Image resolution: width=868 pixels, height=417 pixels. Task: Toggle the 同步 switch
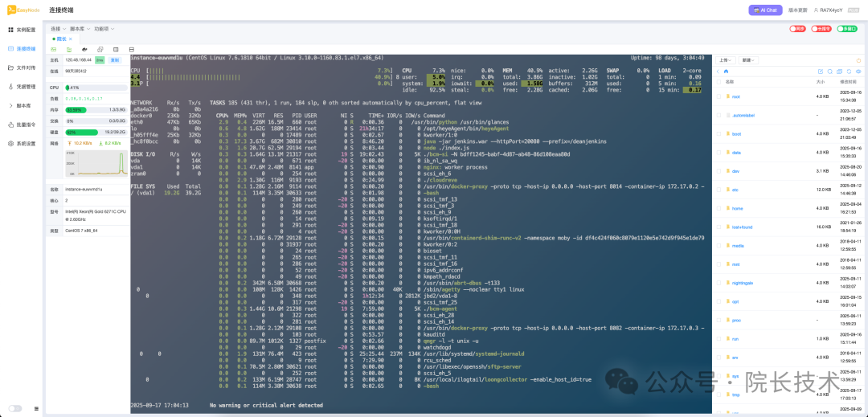(x=797, y=28)
